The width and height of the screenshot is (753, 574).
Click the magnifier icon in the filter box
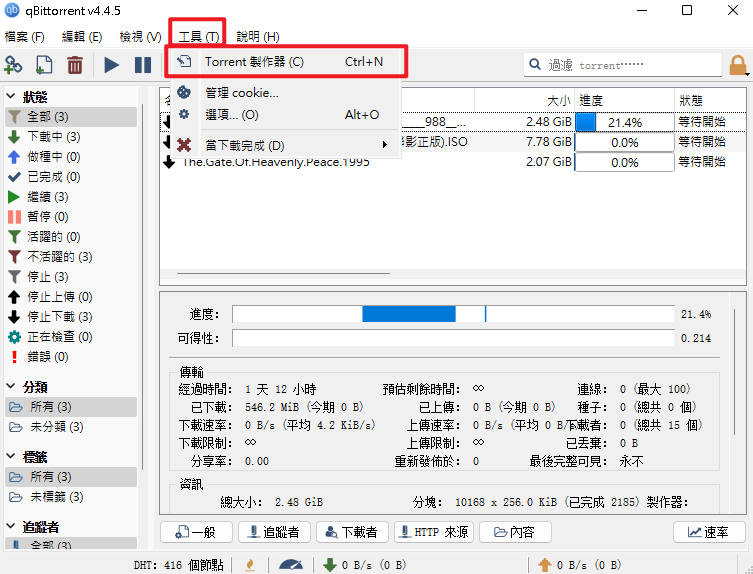534,64
